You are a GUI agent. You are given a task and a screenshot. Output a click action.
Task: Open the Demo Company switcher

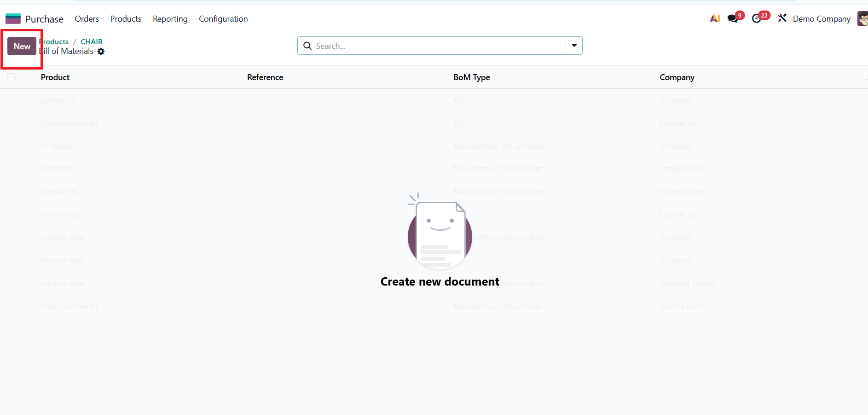coord(821,19)
